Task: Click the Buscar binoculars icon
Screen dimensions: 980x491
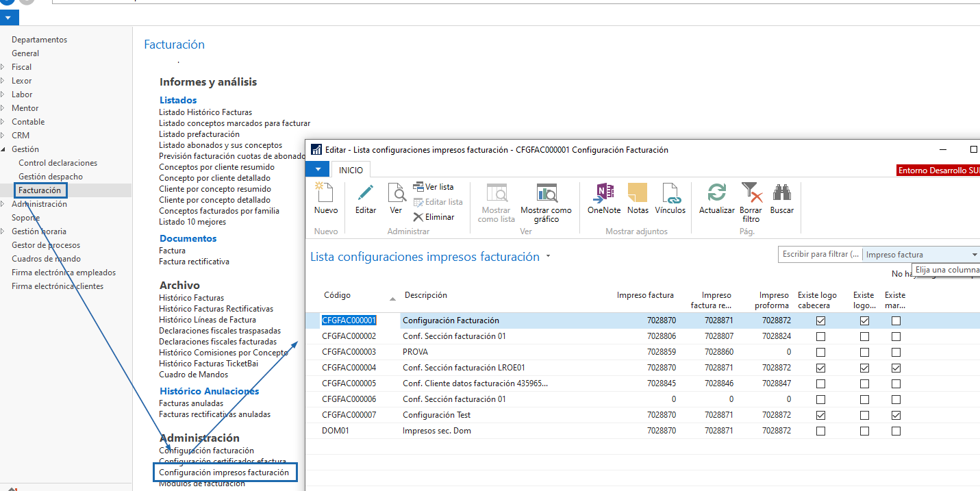Action: click(x=781, y=193)
